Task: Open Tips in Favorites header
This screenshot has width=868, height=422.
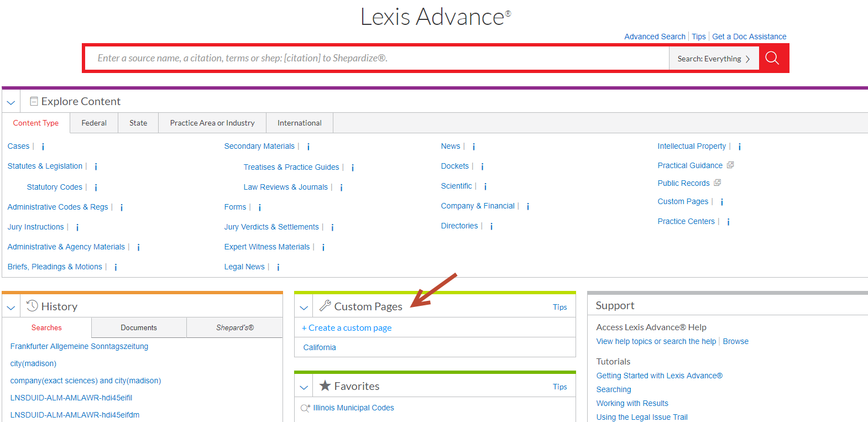Action: 560,387
